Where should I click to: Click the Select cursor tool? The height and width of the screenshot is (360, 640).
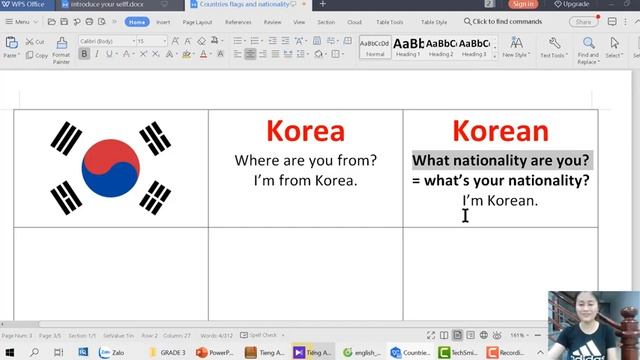pyautogui.click(x=614, y=47)
